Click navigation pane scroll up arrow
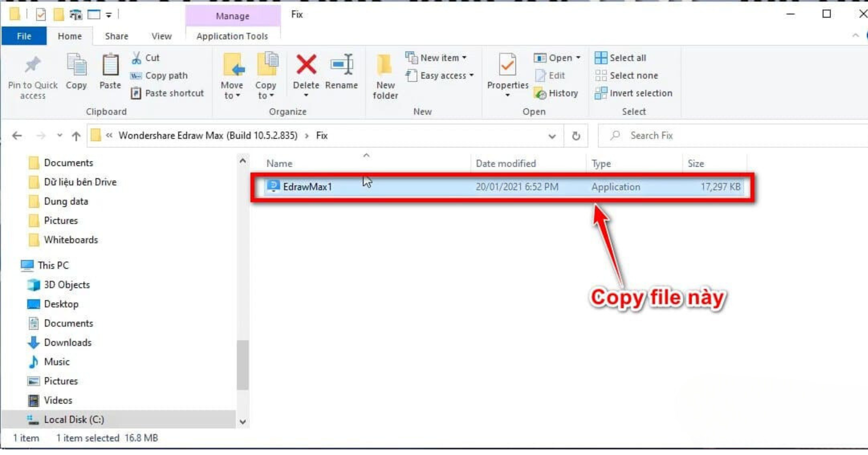The image size is (868, 455). tap(243, 161)
